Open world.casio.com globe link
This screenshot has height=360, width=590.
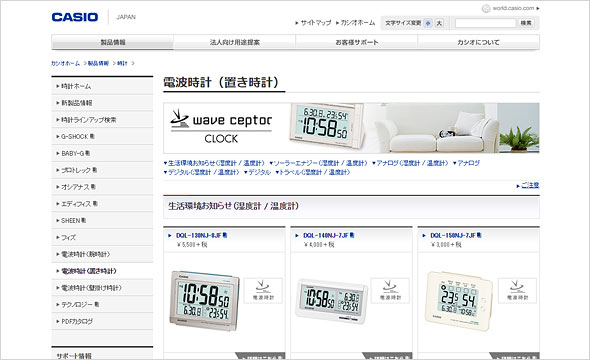510,8
